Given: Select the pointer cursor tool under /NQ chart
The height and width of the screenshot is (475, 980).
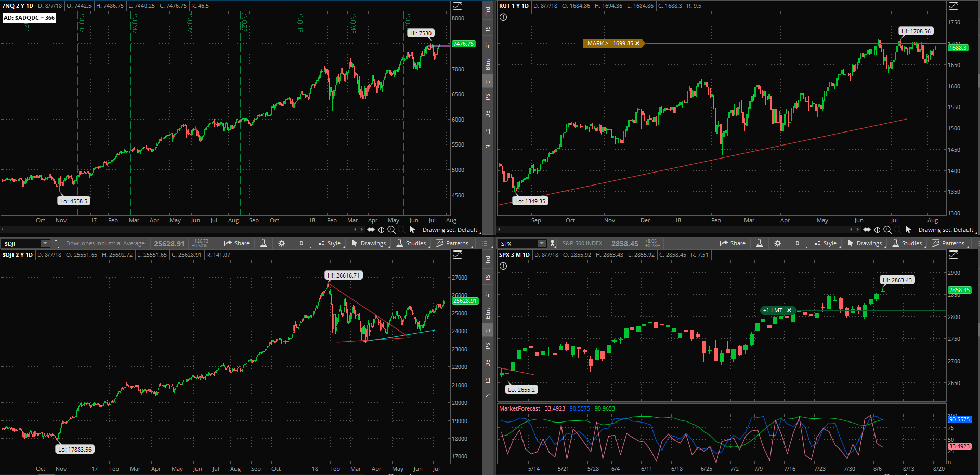Looking at the screenshot, I should [412, 229].
